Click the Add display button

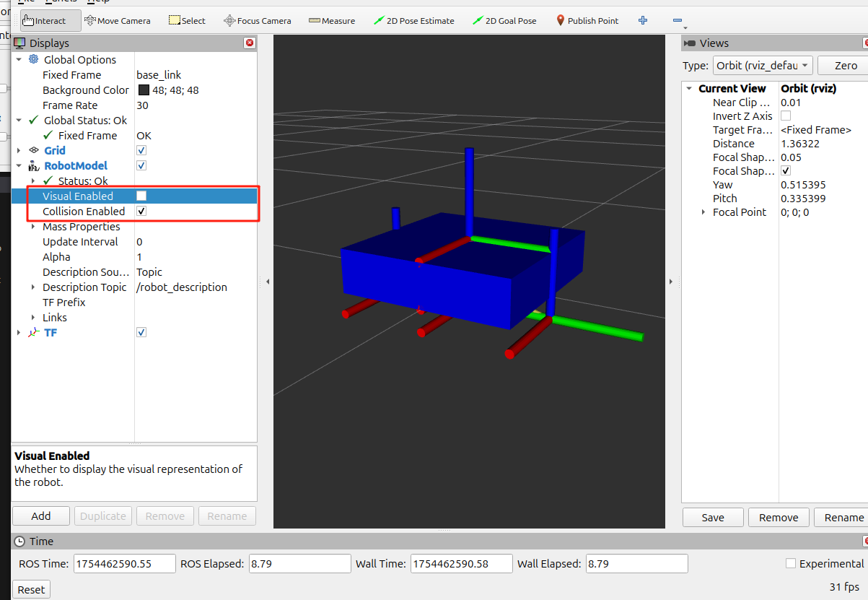tap(41, 516)
